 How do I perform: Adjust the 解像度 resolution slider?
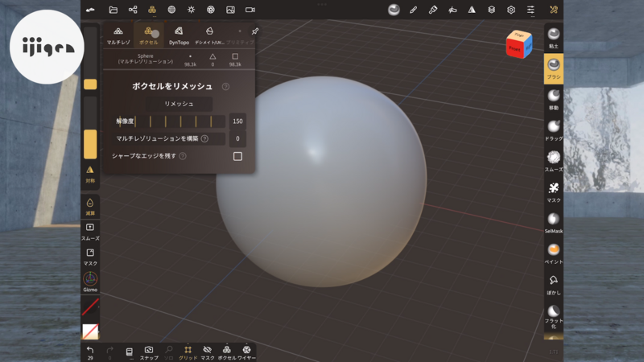[x=169, y=121]
